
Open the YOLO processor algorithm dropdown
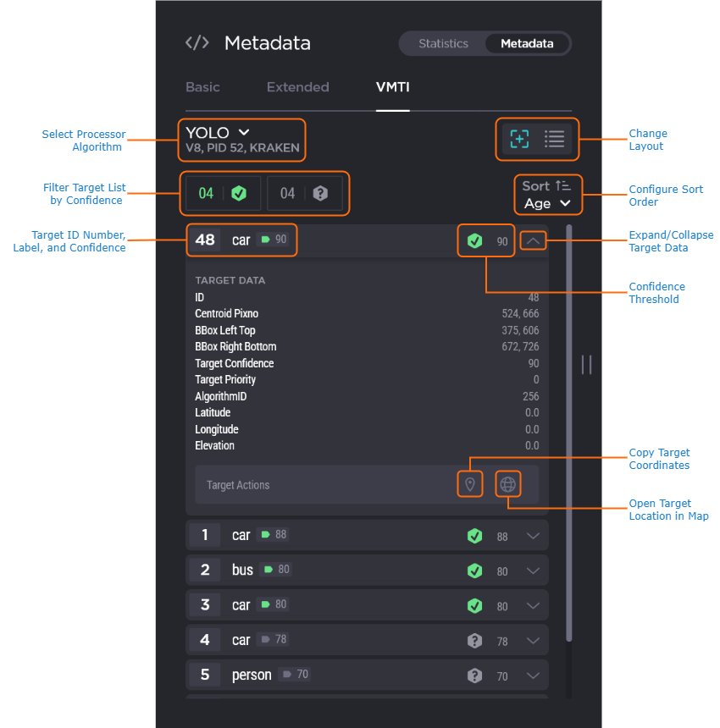(219, 133)
